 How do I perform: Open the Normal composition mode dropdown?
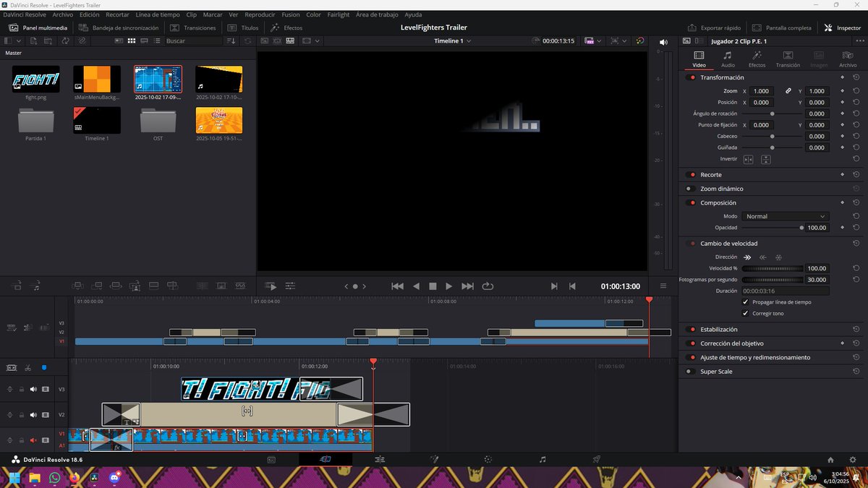coord(785,215)
